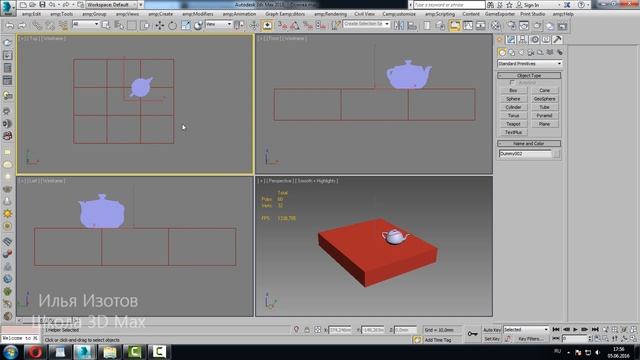Open the key mode Selected dropdown
Screen dimensions: 640x360
tap(526, 329)
